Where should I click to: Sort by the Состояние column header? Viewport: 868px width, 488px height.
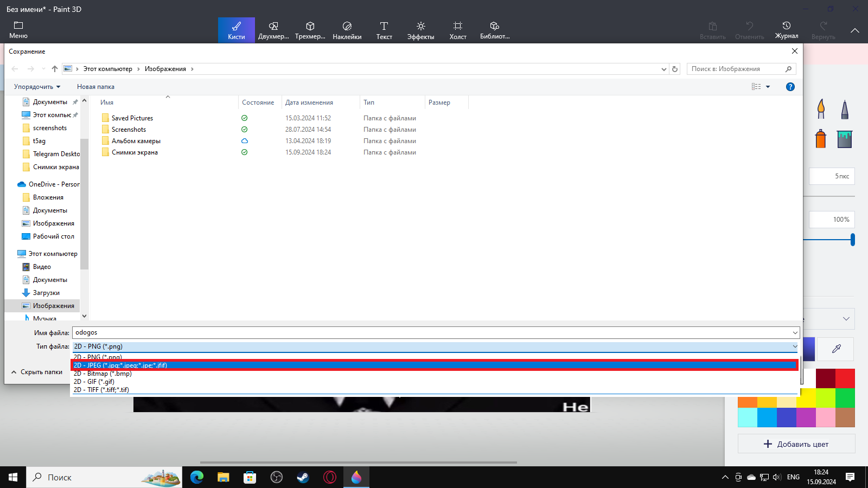coord(260,102)
